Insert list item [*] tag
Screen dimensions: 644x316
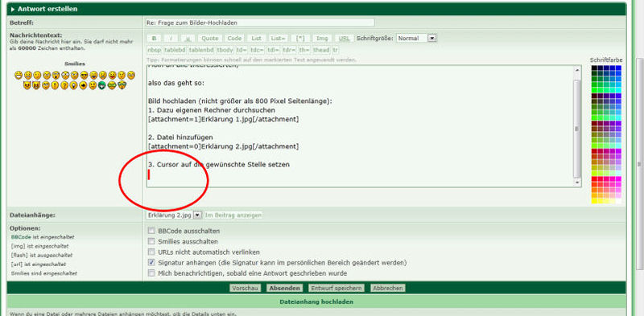300,38
